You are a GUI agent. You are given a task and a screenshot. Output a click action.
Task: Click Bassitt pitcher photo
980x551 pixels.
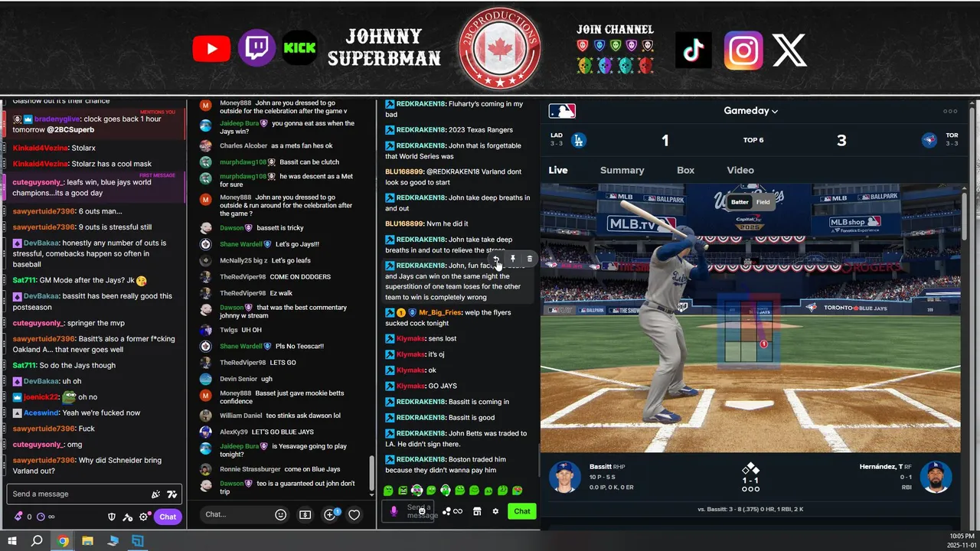[564, 477]
